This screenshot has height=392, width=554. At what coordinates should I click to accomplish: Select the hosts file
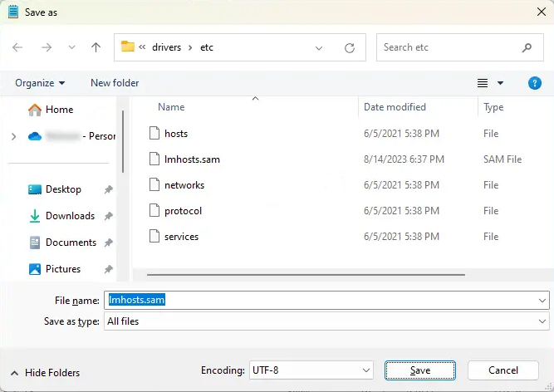click(x=176, y=134)
